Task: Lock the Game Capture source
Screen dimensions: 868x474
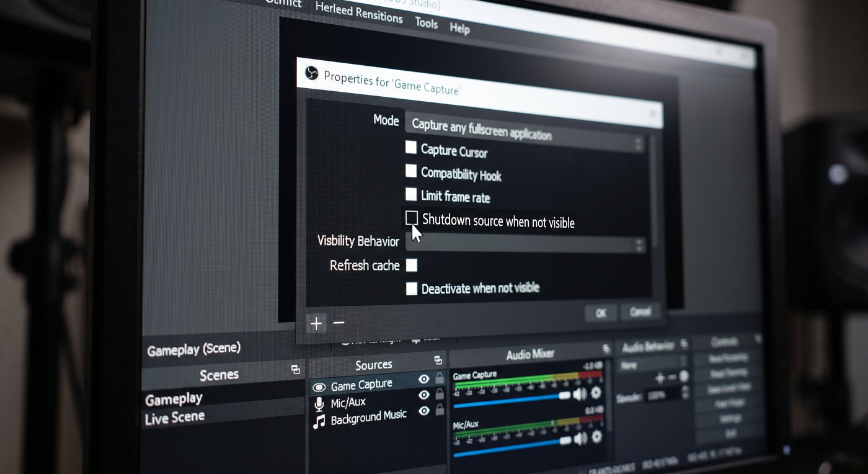Action: [x=440, y=378]
